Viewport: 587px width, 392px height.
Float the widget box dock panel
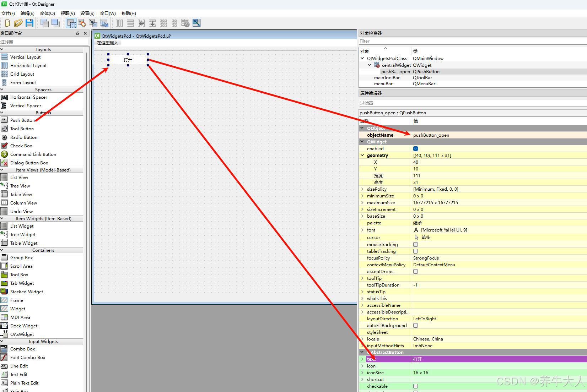tap(78, 33)
